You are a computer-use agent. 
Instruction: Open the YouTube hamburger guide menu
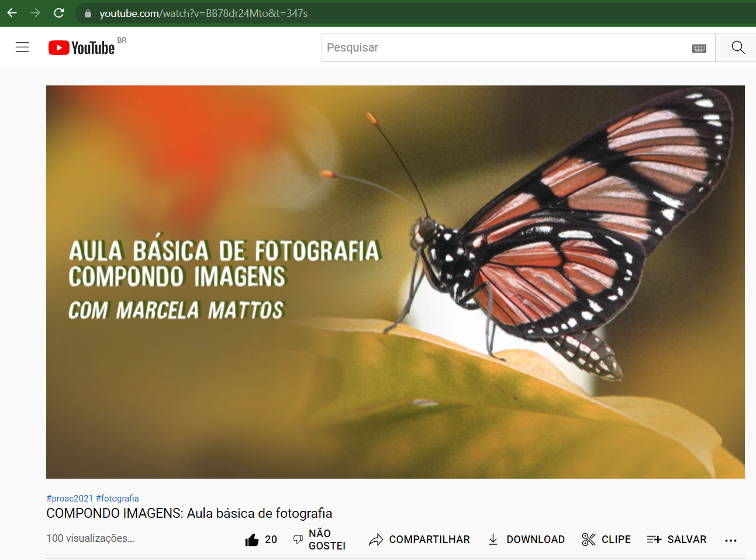pyautogui.click(x=22, y=47)
